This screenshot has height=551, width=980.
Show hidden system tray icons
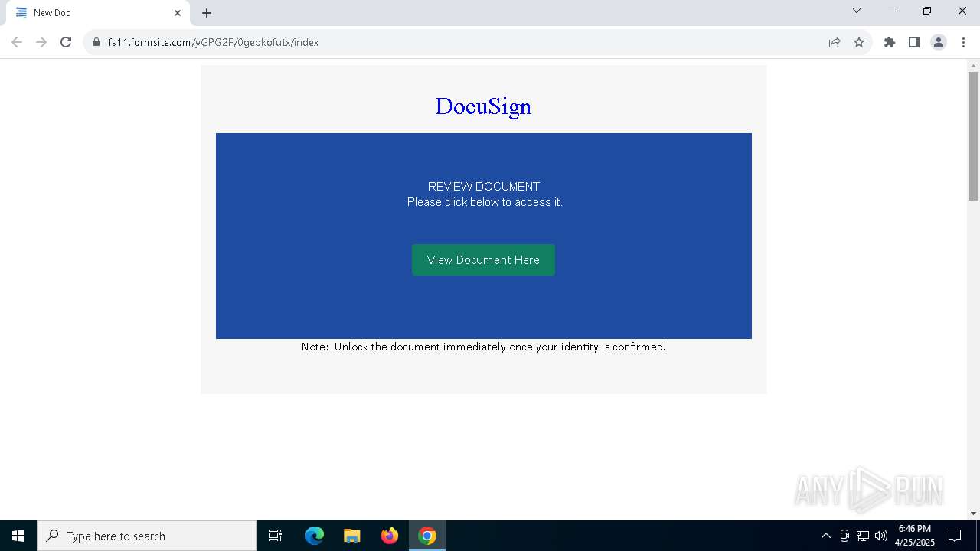[x=825, y=536]
